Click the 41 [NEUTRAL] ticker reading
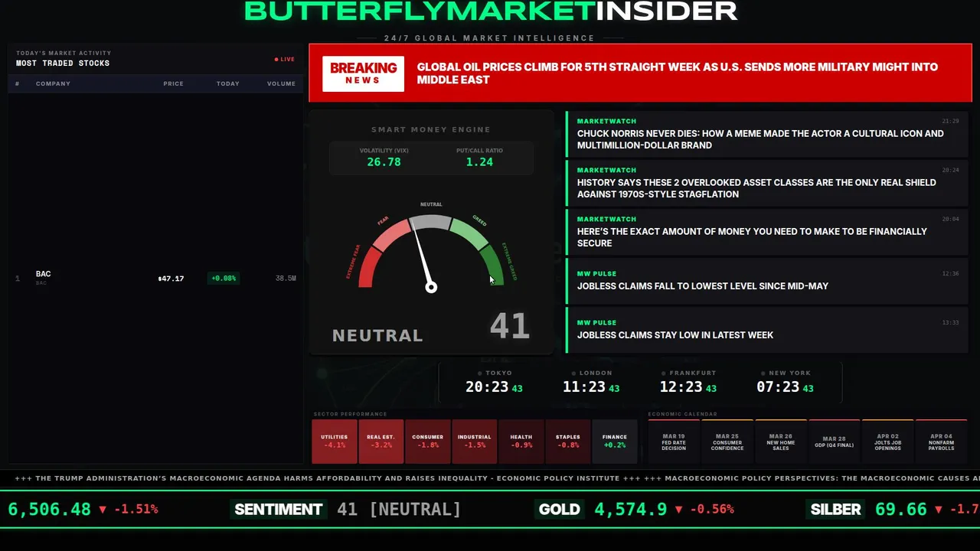 point(399,510)
